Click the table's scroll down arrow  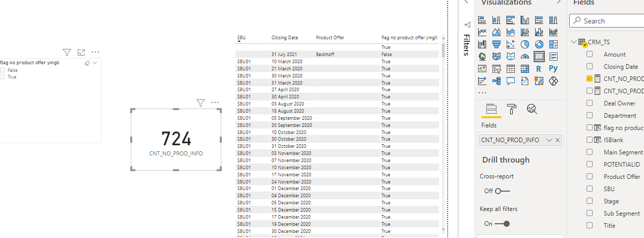click(444, 229)
